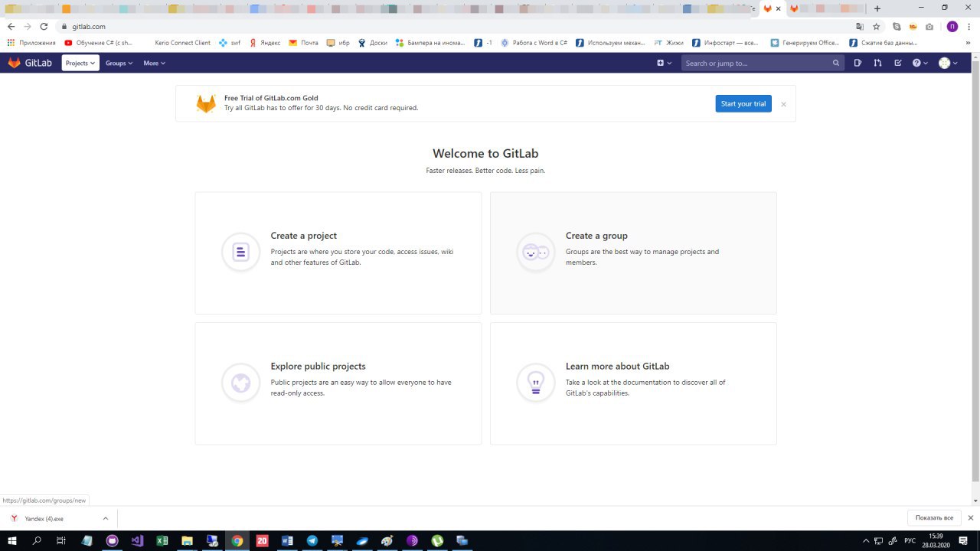Open the Merge requests icon in navbar
The width and height of the screenshot is (980, 551).
tap(878, 63)
